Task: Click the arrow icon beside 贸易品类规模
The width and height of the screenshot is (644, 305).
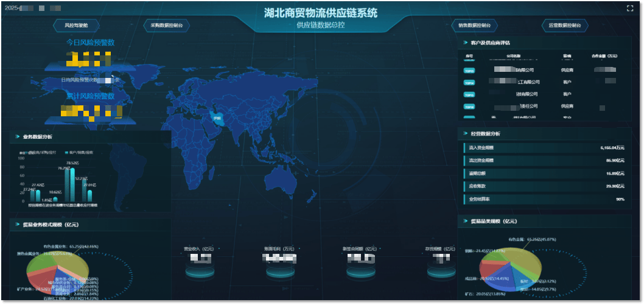Action: [466, 221]
